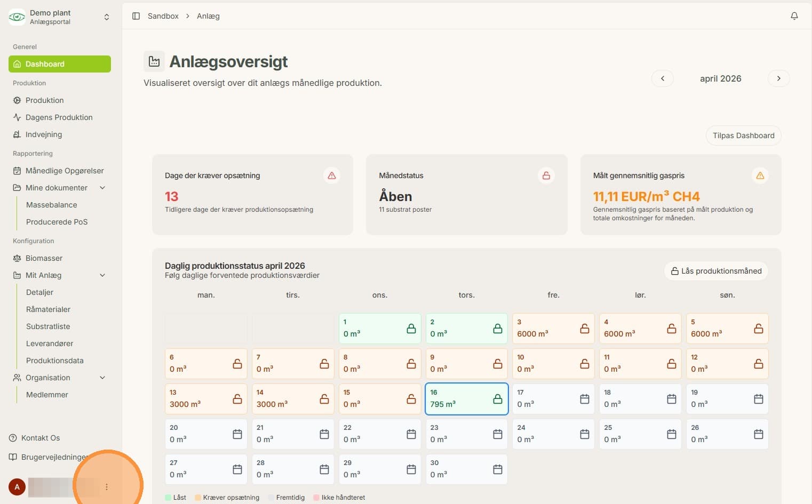Toggle lock on day 1 cell
Viewport: 812px width, 504px height.
pos(411,329)
